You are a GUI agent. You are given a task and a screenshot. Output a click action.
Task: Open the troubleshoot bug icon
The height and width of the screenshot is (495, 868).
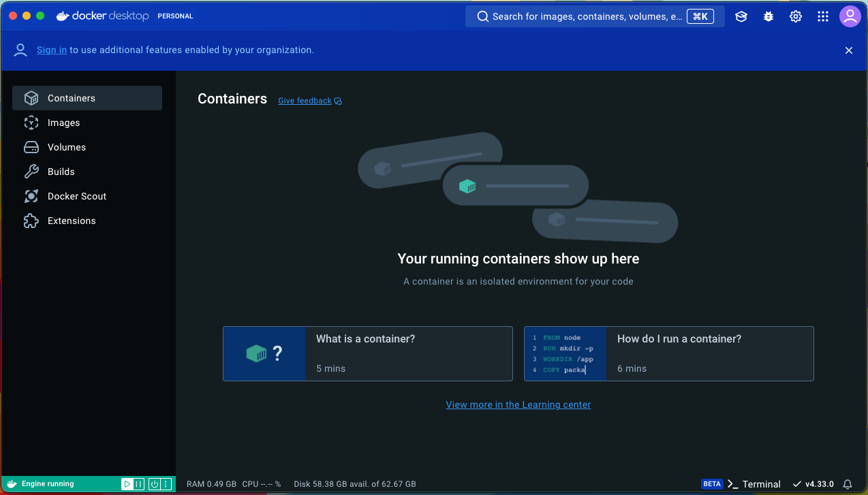[x=769, y=16]
